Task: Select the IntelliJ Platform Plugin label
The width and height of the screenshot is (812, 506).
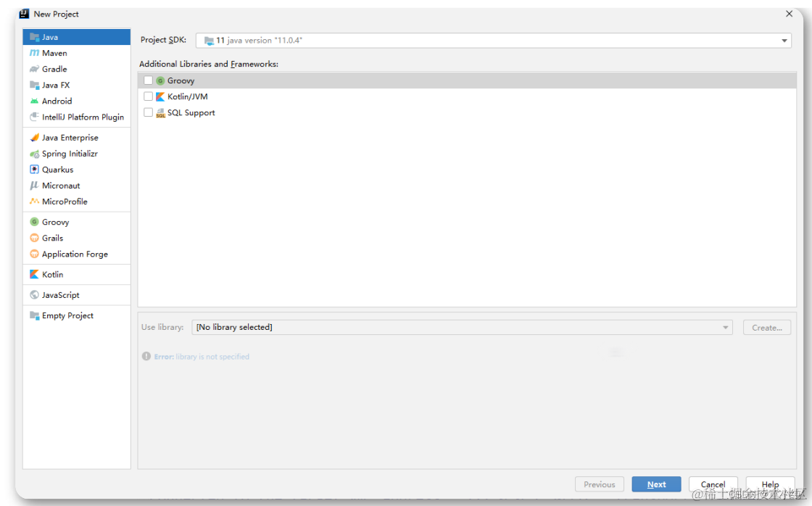Action: click(x=83, y=117)
